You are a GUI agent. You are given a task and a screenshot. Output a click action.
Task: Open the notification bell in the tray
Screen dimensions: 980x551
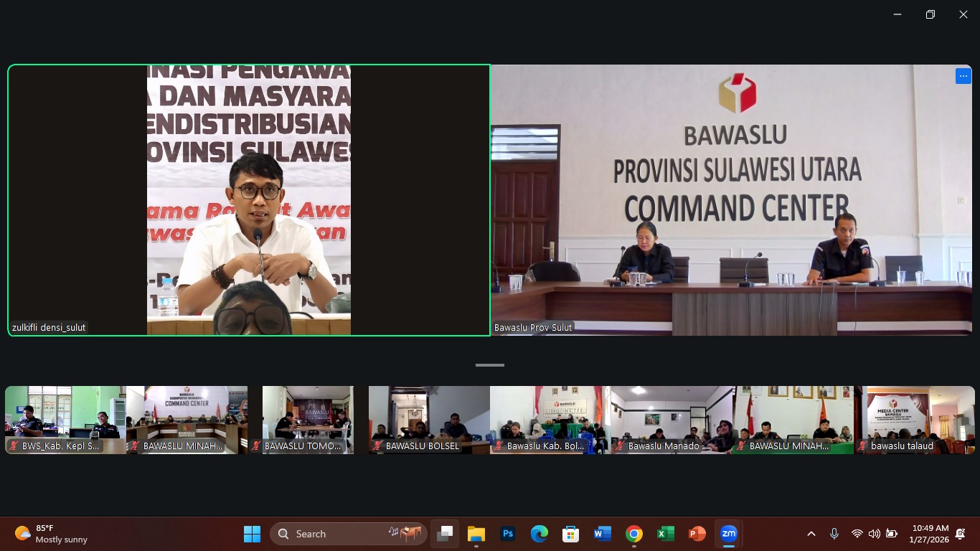click(961, 534)
